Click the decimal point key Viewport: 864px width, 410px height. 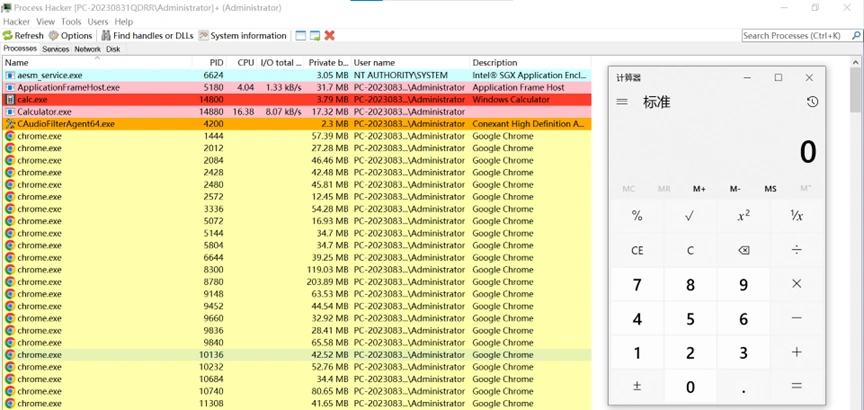(x=743, y=386)
